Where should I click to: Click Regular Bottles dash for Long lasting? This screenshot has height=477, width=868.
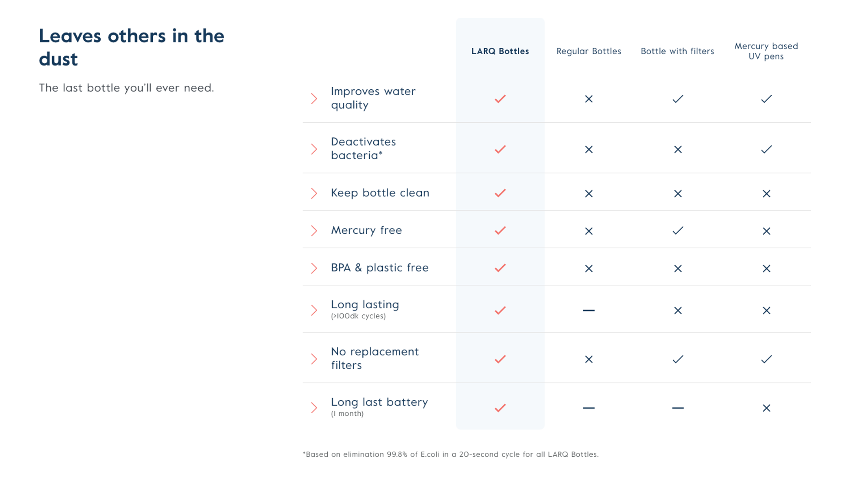[x=589, y=310]
